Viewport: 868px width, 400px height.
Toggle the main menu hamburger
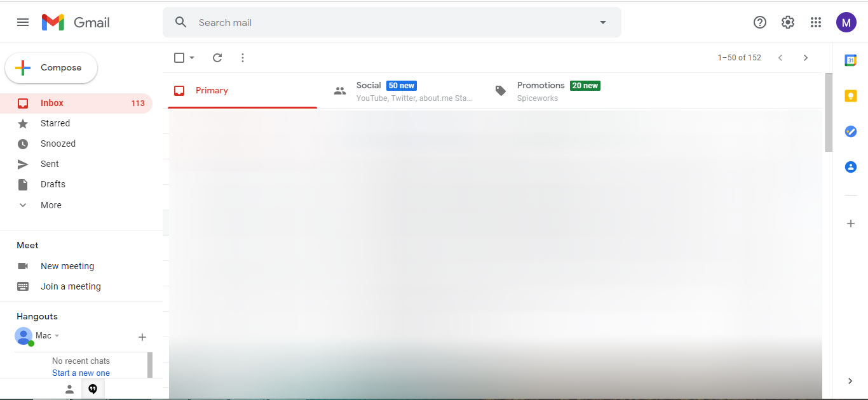click(x=23, y=22)
